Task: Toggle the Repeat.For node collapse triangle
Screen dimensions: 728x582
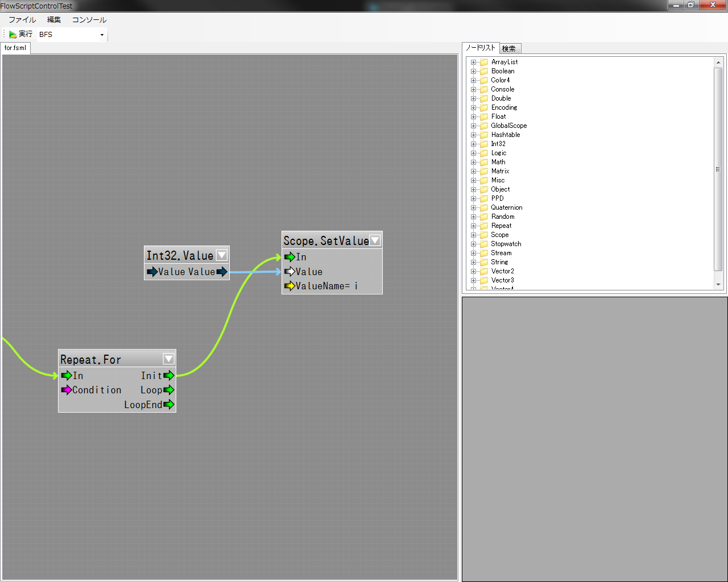Action: pos(168,359)
